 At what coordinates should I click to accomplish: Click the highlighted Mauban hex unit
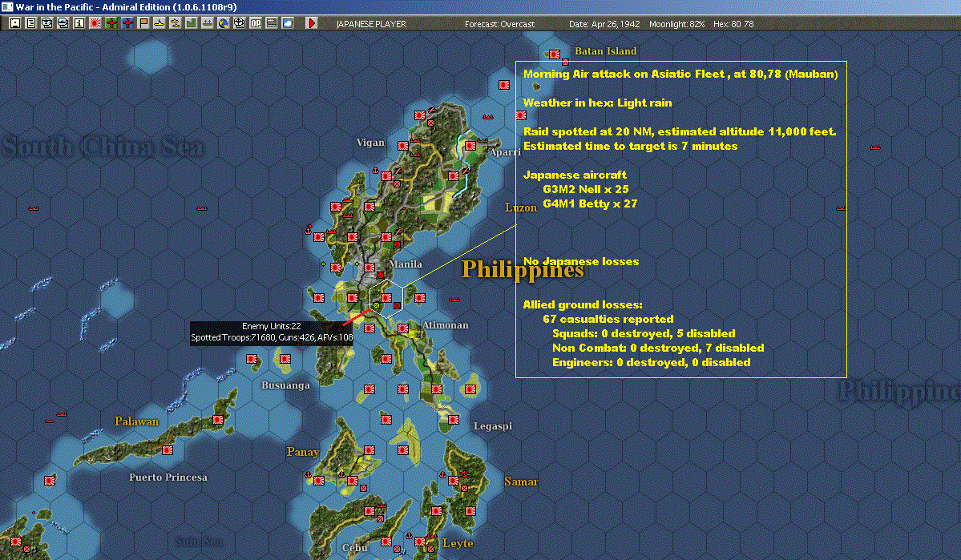[x=386, y=298]
